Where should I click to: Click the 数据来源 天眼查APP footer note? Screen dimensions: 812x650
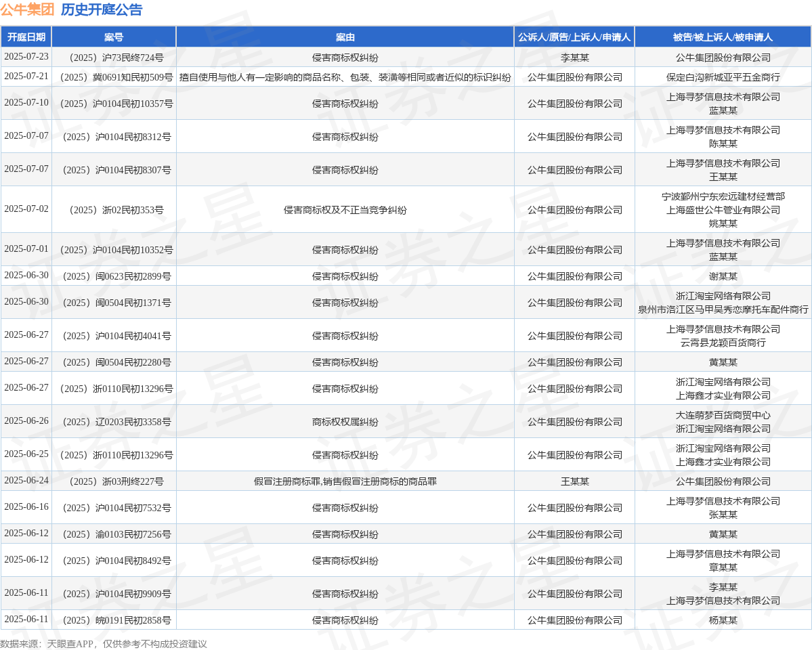[x=104, y=644]
